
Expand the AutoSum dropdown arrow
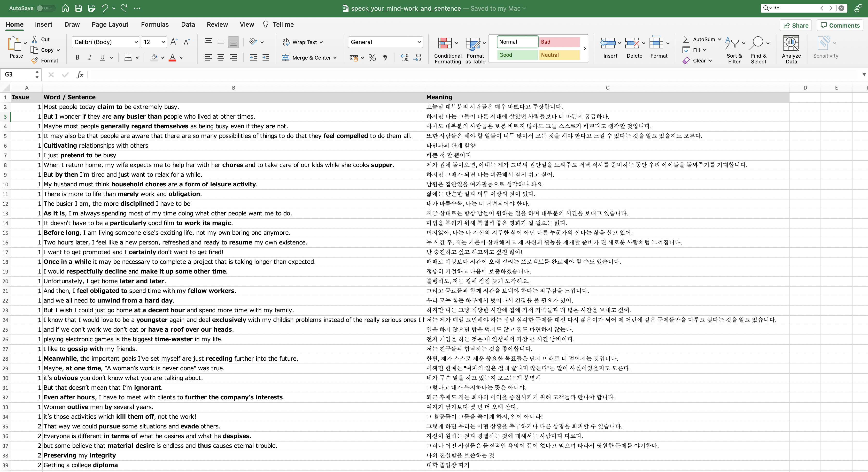(719, 39)
